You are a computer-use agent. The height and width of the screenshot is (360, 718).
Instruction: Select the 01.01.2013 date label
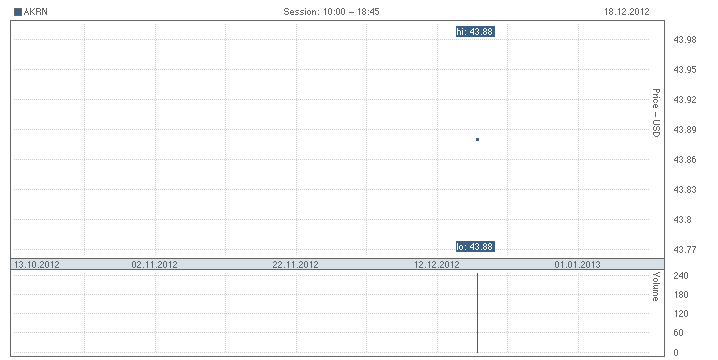(x=577, y=264)
